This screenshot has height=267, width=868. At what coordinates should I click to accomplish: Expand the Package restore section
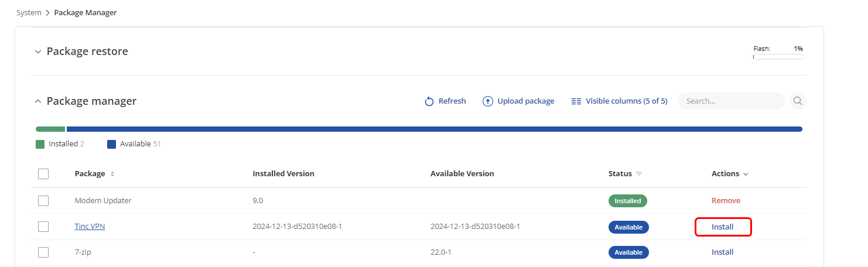click(x=38, y=52)
